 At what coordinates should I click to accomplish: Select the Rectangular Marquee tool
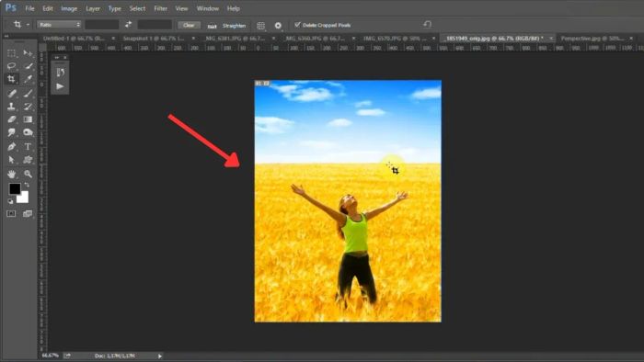11,53
